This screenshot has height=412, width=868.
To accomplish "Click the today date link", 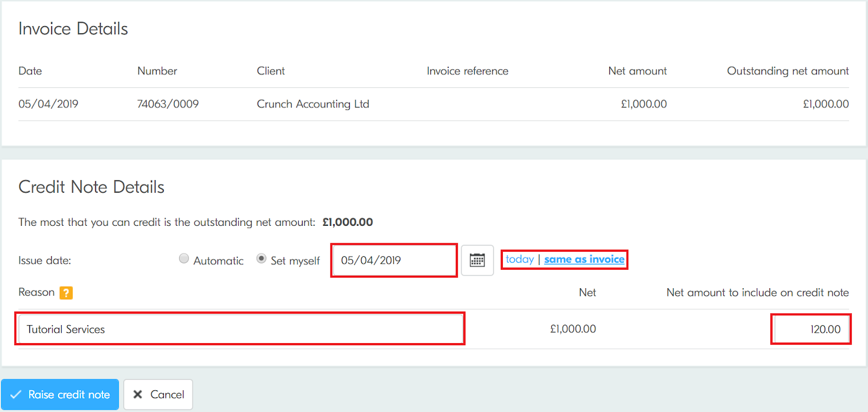I will (520, 259).
